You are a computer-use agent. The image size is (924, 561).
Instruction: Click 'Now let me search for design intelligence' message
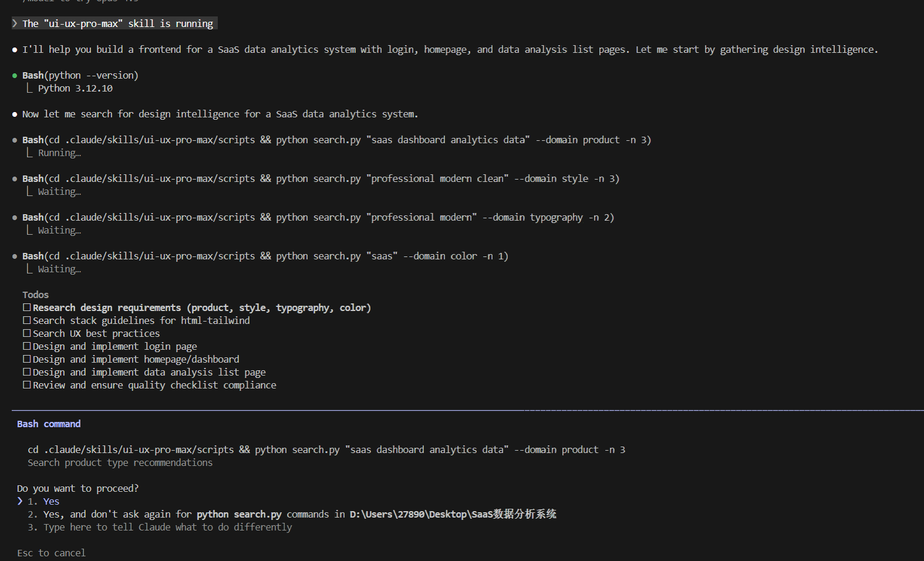[x=220, y=114]
